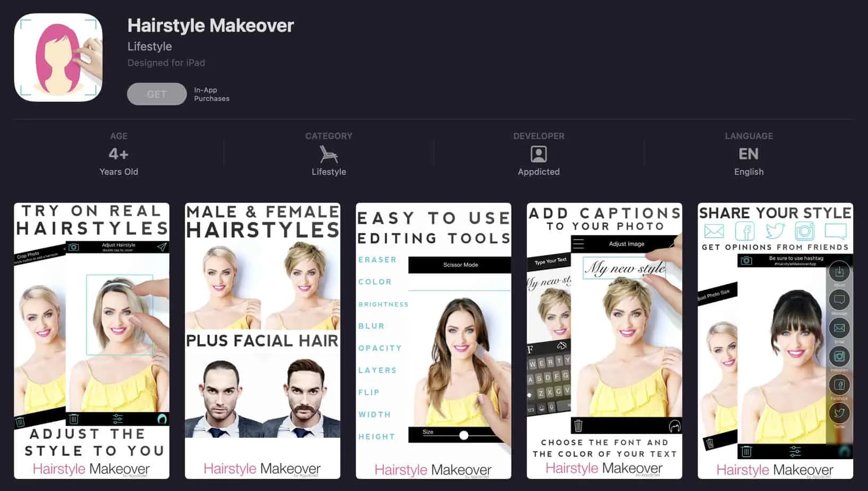Open the 'Add Captions' screenshot

point(604,341)
